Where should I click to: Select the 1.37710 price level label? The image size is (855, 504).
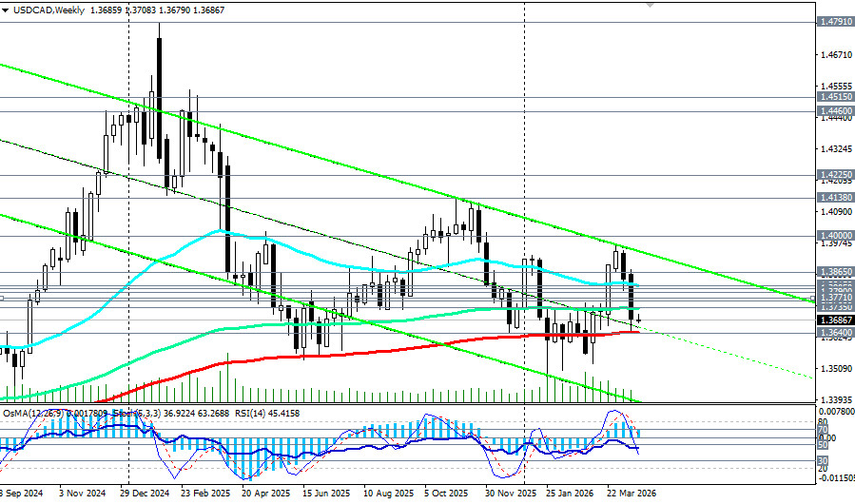point(835,298)
